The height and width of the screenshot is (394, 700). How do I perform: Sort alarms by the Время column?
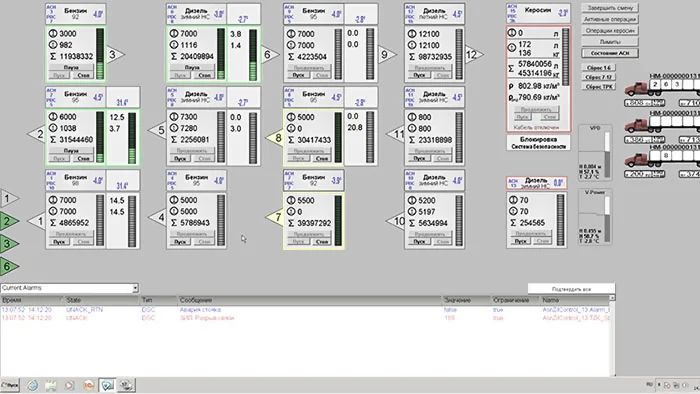click(32, 300)
